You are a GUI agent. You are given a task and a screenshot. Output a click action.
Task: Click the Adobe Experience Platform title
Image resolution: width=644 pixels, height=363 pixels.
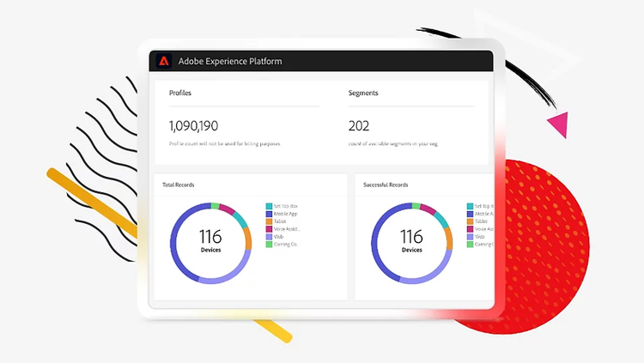point(229,62)
